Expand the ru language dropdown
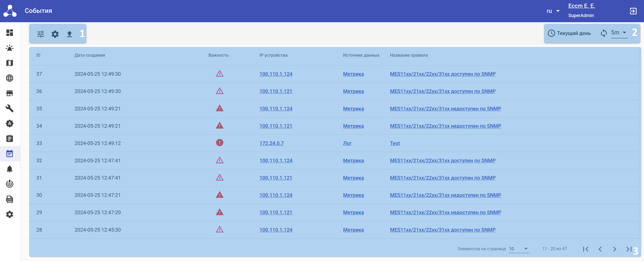644x261 pixels. [553, 11]
